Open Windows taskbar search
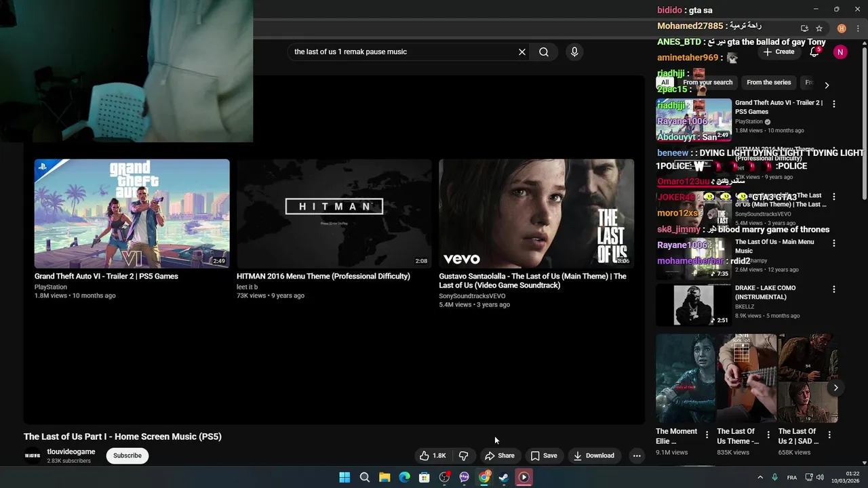The image size is (868, 488). point(365,477)
